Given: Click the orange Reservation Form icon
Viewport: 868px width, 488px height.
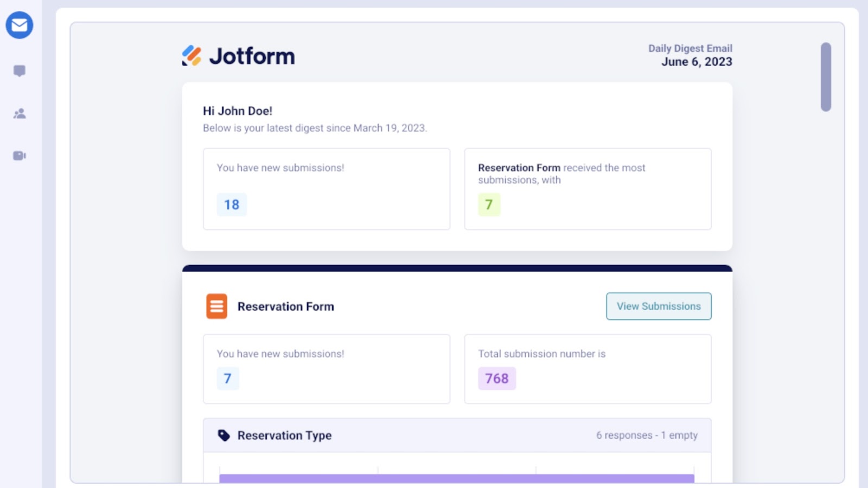Looking at the screenshot, I should tap(216, 306).
